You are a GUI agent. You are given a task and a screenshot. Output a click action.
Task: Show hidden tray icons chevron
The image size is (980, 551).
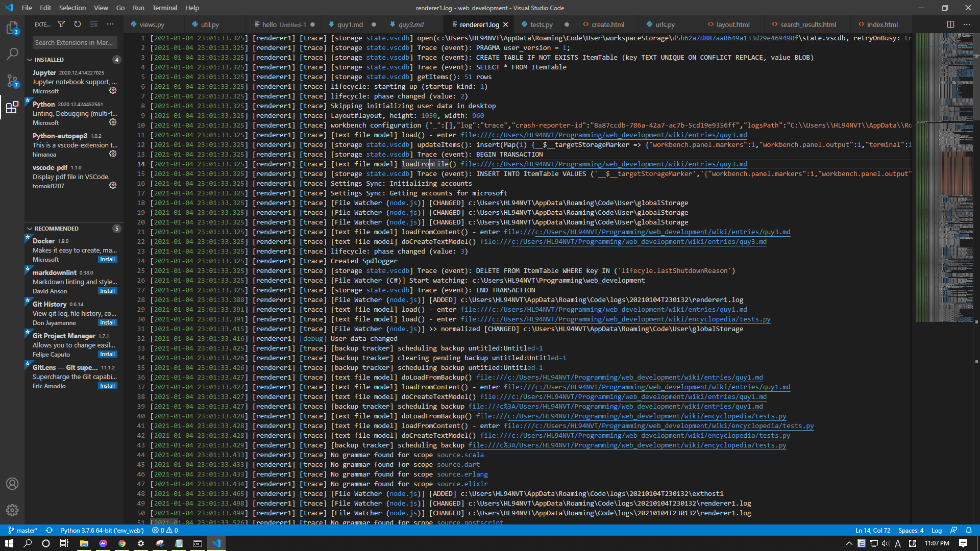tap(849, 543)
